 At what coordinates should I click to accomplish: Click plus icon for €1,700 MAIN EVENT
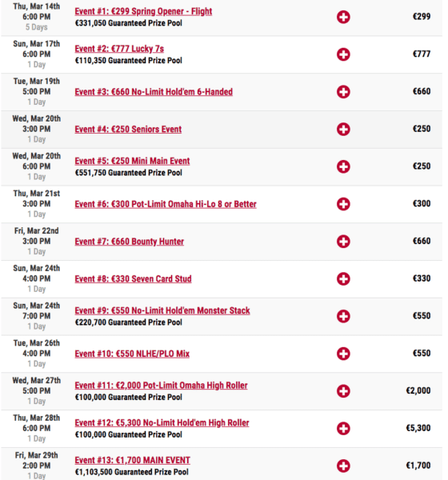343,466
